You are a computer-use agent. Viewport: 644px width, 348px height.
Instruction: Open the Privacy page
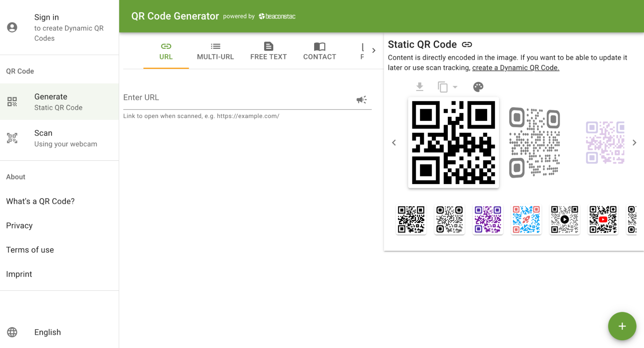(x=19, y=225)
